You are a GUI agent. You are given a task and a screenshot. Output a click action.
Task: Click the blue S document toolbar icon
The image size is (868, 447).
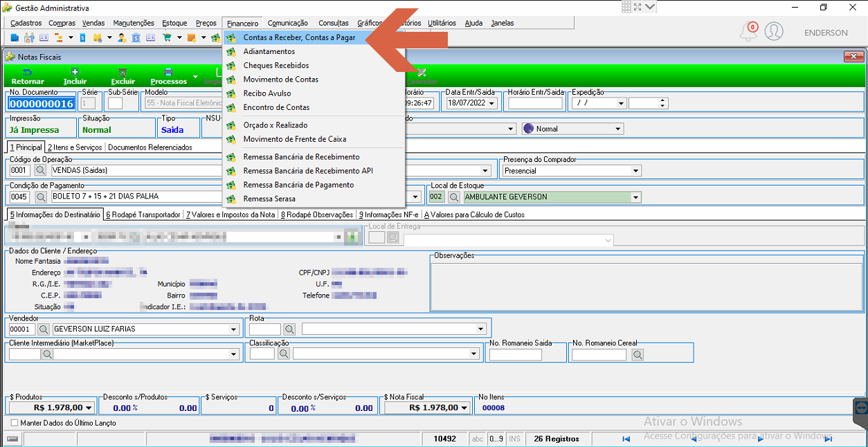coord(82,37)
